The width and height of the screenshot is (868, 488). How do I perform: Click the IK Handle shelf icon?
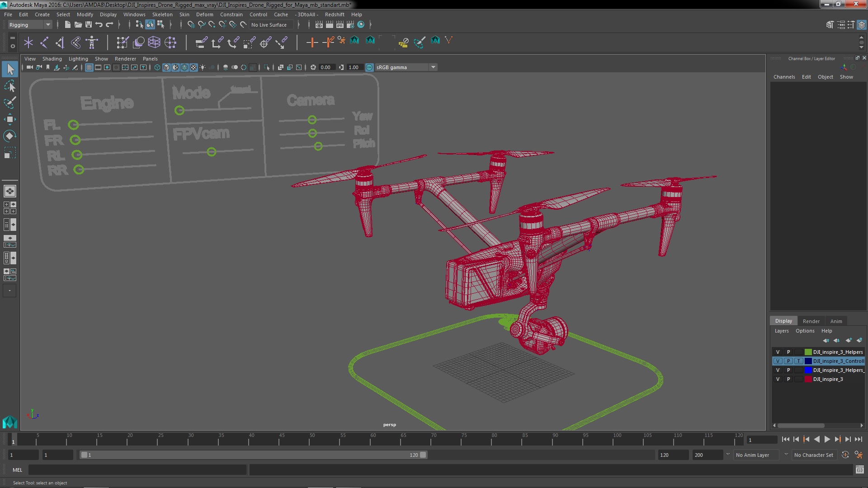[x=60, y=42]
